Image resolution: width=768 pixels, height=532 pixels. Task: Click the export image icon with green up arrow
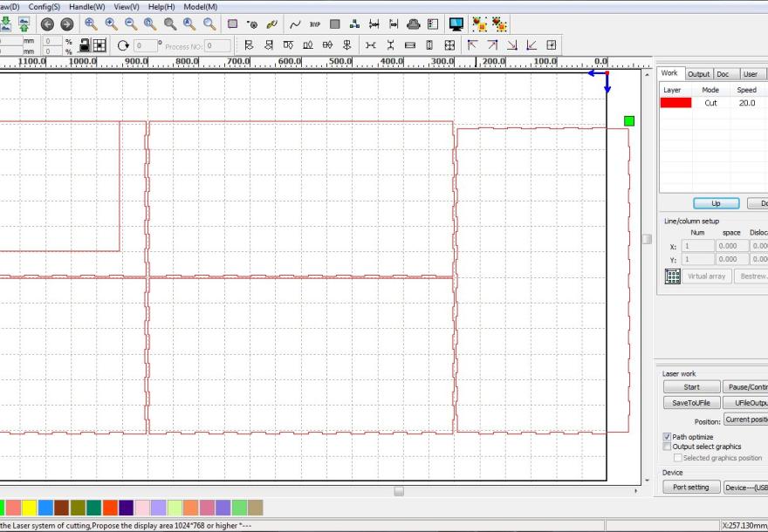[24, 24]
